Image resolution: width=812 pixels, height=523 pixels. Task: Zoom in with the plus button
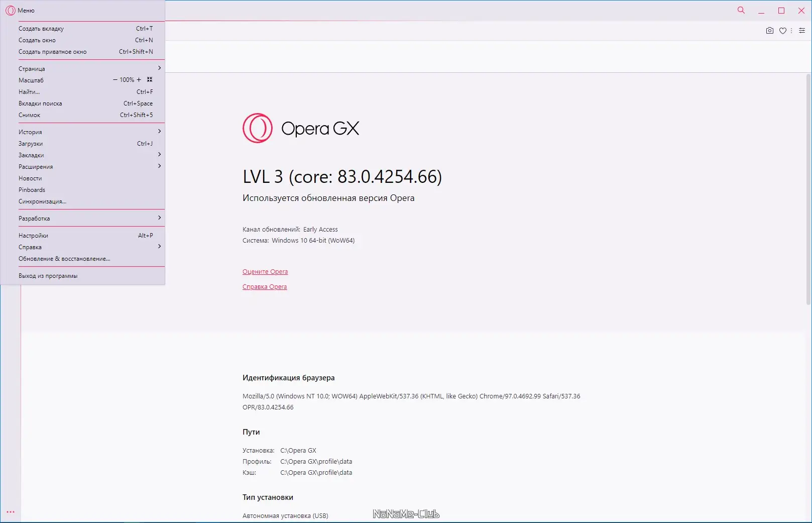[x=139, y=80]
